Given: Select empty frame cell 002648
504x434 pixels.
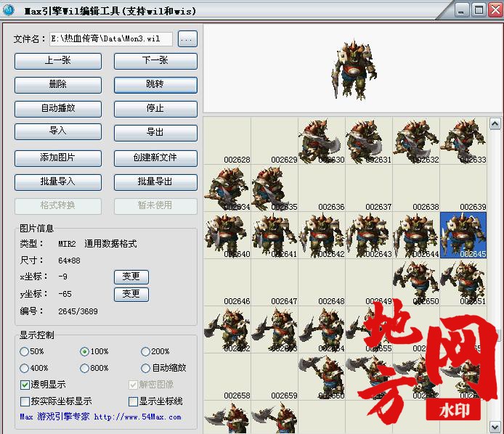Looking at the screenshot, I should 322,282.
